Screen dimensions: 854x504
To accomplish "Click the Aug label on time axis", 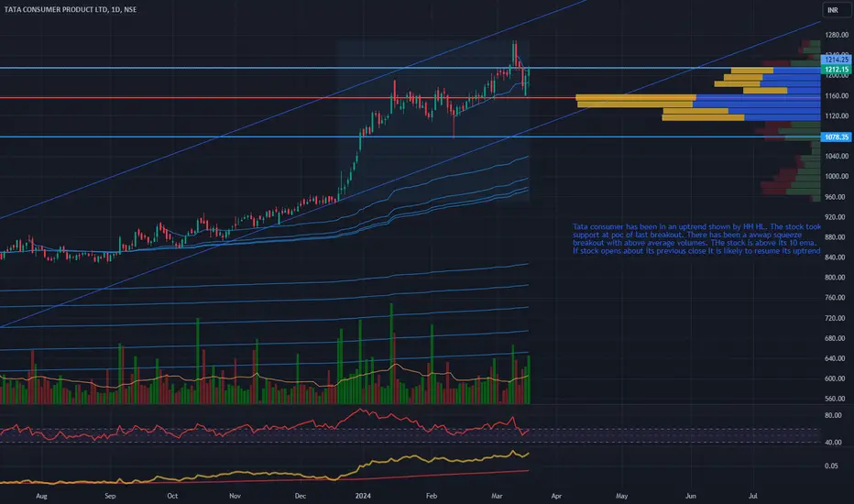I will tap(41, 496).
